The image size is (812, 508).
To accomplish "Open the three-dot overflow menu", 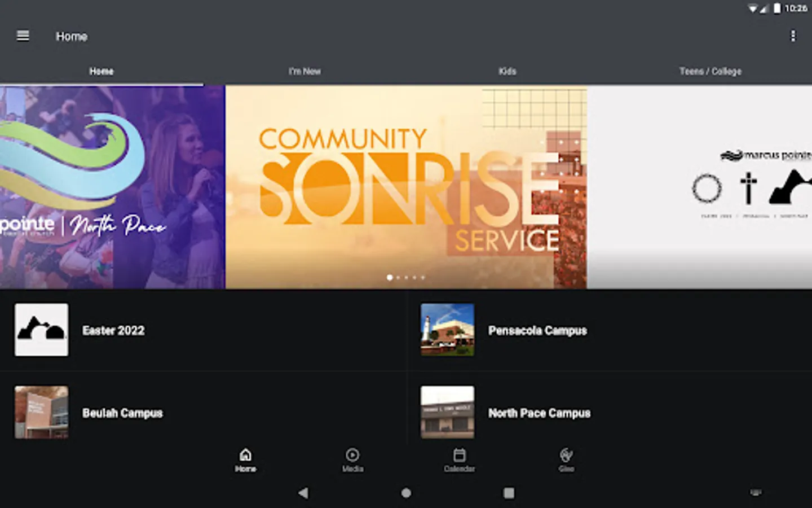I will [x=793, y=36].
